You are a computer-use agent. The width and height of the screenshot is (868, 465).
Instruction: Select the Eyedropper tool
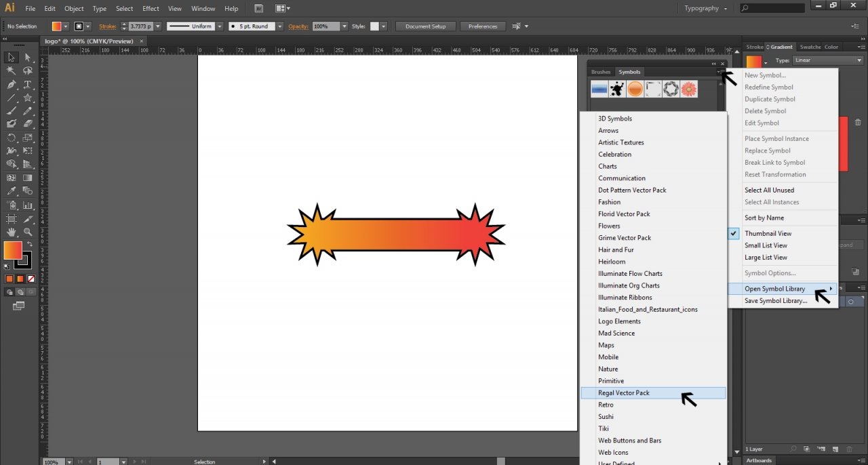[12, 191]
